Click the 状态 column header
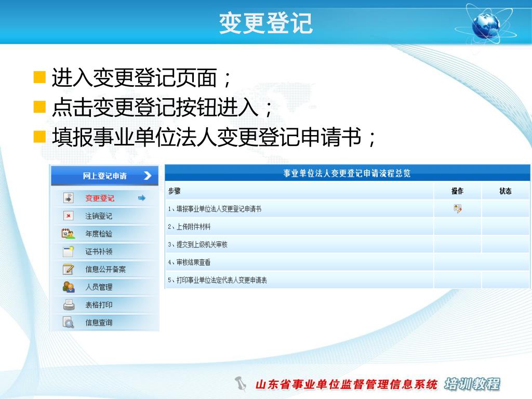Screen dimensions: 532x399 click(505, 191)
